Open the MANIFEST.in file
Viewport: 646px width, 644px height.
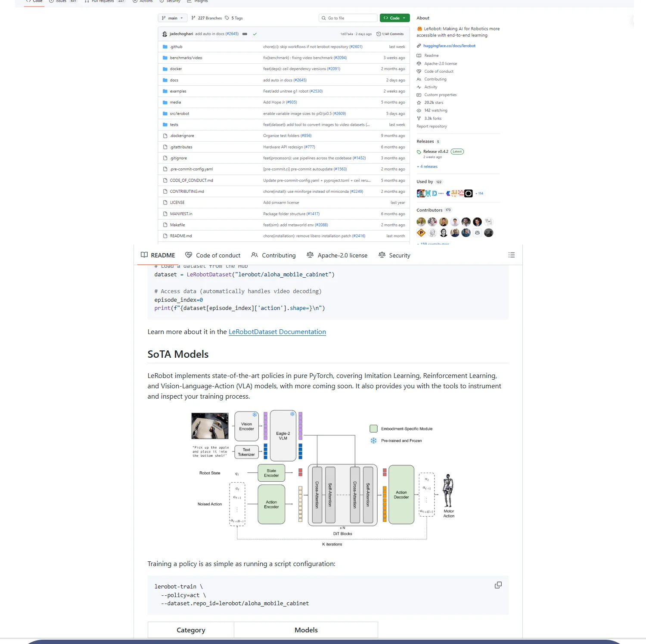(x=181, y=214)
